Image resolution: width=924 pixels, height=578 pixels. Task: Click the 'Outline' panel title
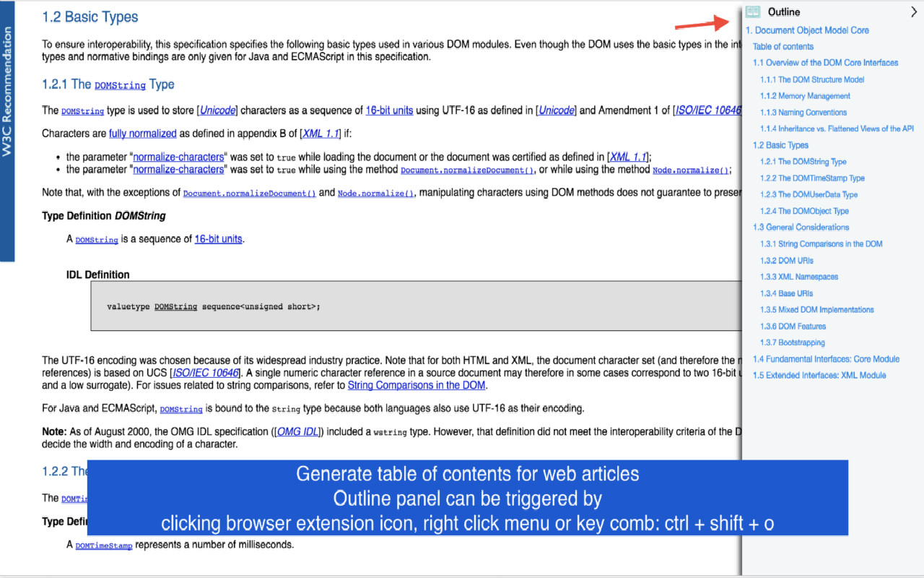784,12
